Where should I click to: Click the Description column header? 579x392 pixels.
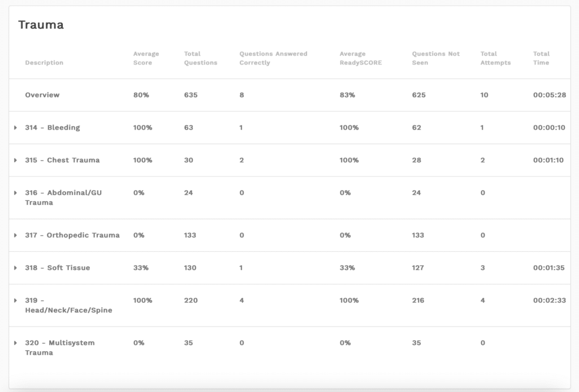44,63
